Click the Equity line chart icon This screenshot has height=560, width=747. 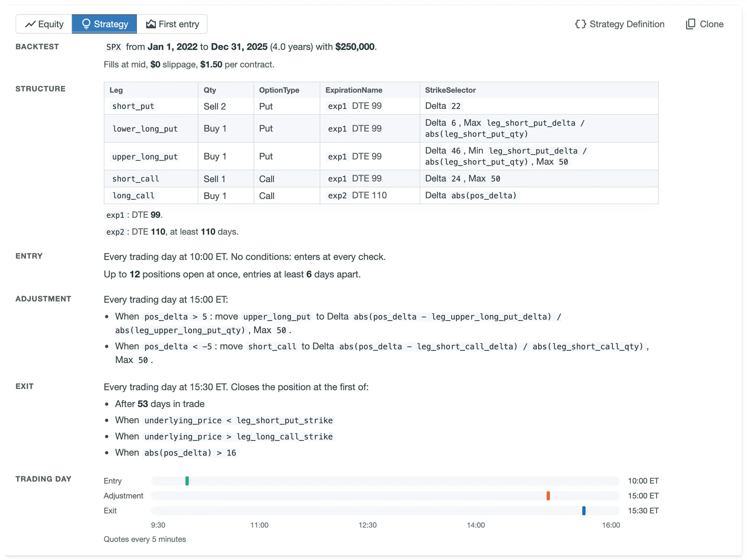30,24
